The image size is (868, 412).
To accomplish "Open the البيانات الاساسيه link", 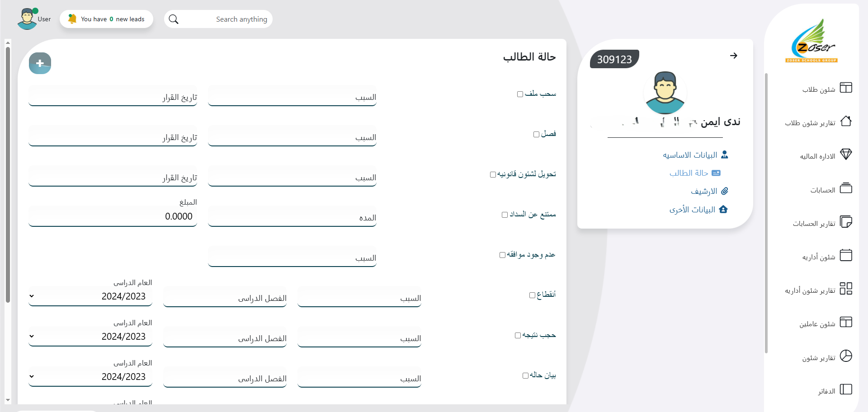I will 690,155.
